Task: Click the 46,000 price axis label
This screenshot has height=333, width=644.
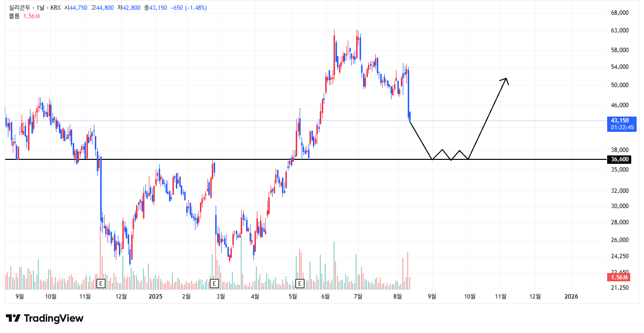Action: [x=620, y=105]
